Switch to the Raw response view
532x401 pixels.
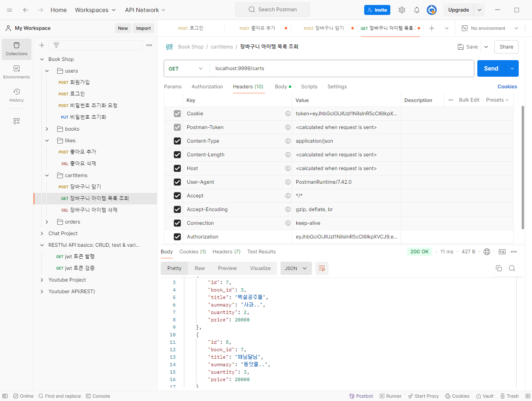click(x=200, y=268)
